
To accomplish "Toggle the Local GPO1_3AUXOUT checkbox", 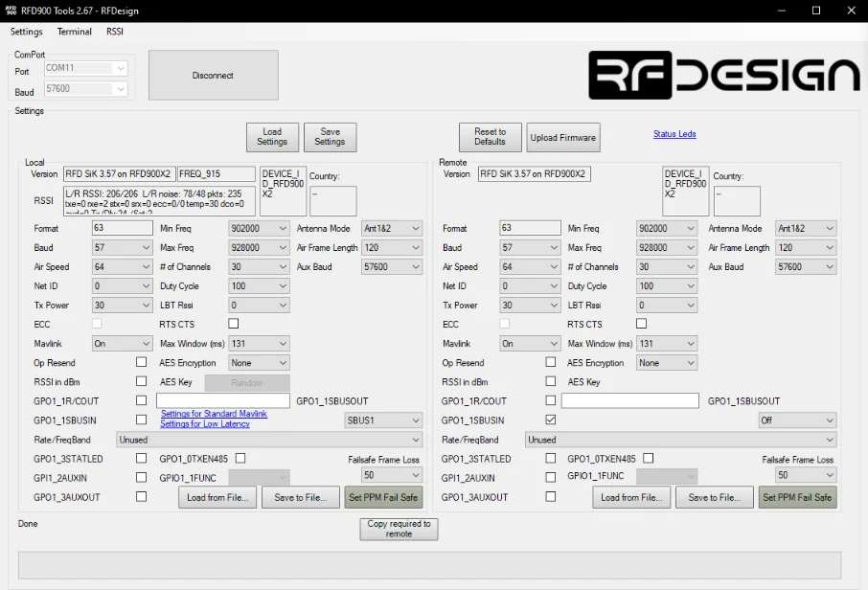I will click(x=141, y=496).
